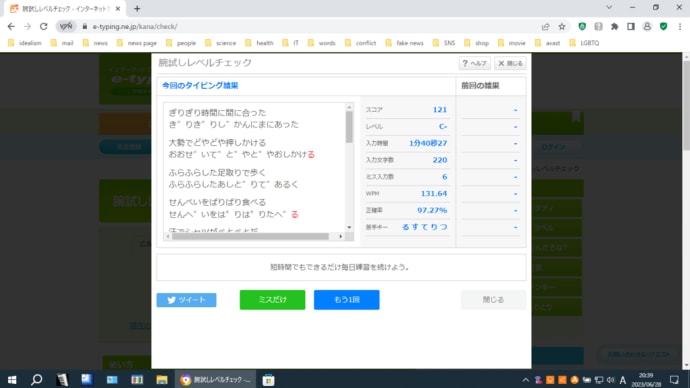Click the green shield extension icon
This screenshot has height=388, width=690.
point(582,26)
